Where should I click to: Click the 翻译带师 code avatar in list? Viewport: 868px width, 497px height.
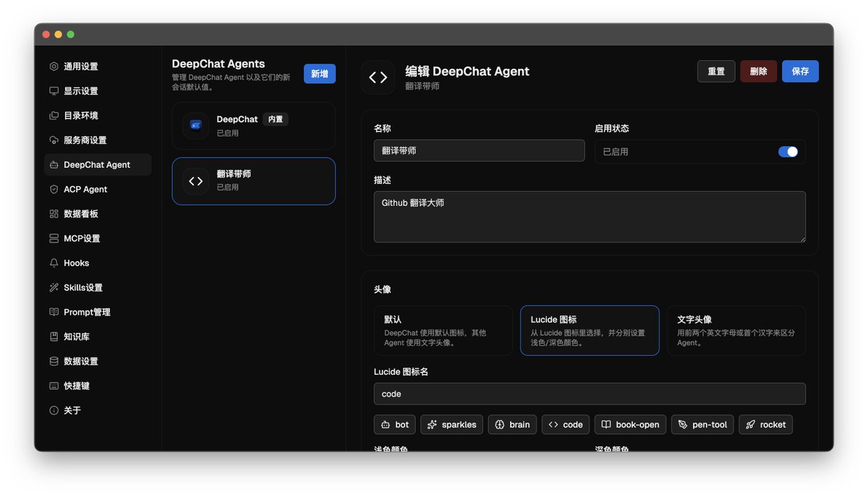click(195, 181)
